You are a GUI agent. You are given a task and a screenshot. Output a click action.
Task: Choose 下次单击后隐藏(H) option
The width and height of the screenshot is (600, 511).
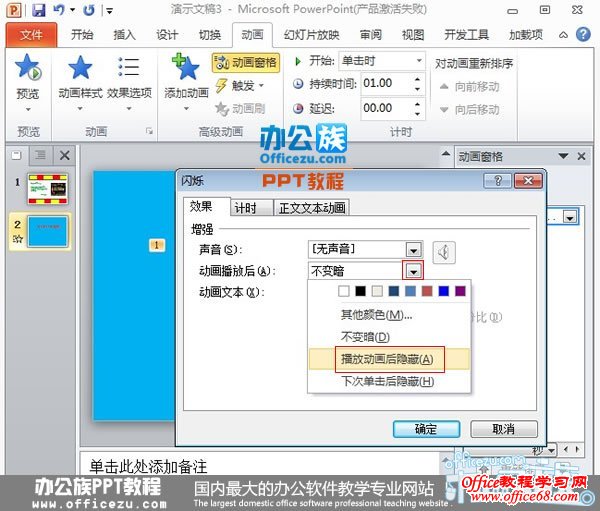389,381
